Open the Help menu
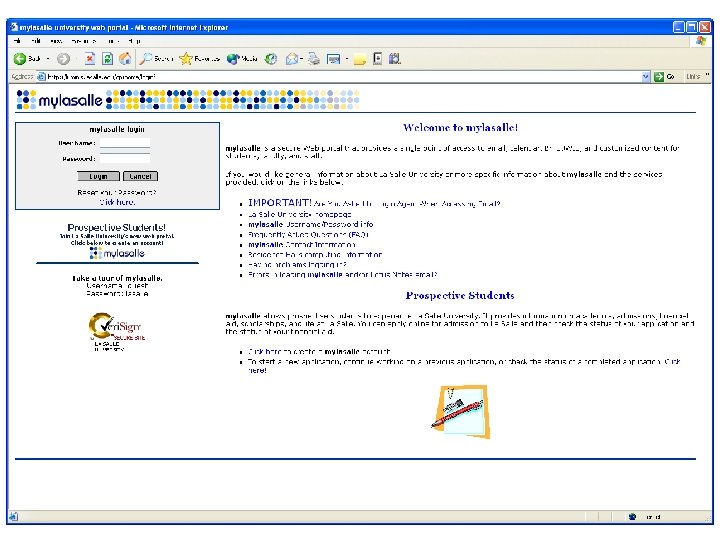 pyautogui.click(x=135, y=41)
